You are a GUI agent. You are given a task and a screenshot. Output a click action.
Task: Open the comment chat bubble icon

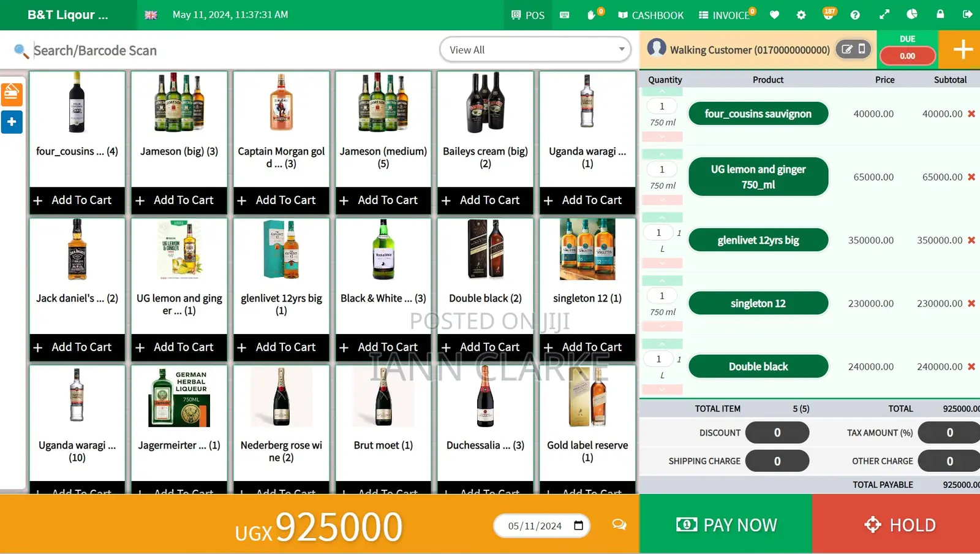(x=619, y=525)
